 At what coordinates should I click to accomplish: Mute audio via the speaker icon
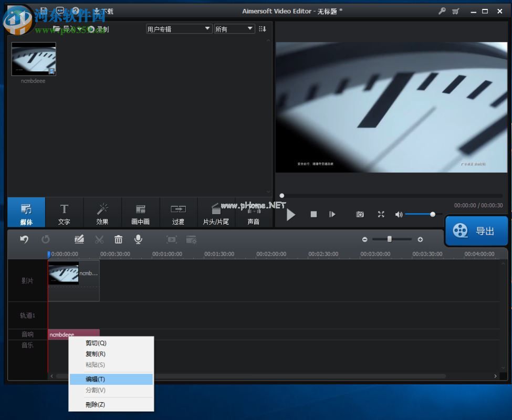click(x=399, y=214)
